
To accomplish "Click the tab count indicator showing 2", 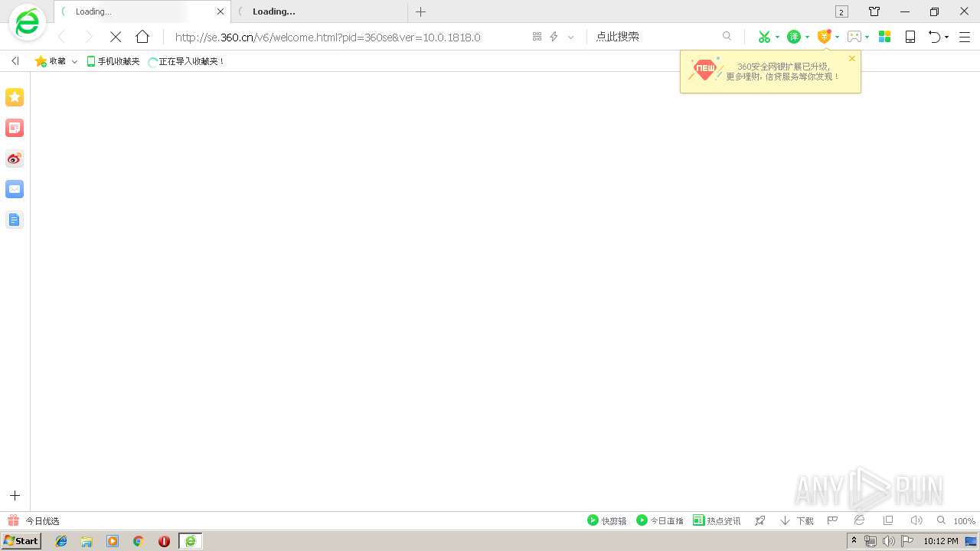I will click(x=841, y=11).
